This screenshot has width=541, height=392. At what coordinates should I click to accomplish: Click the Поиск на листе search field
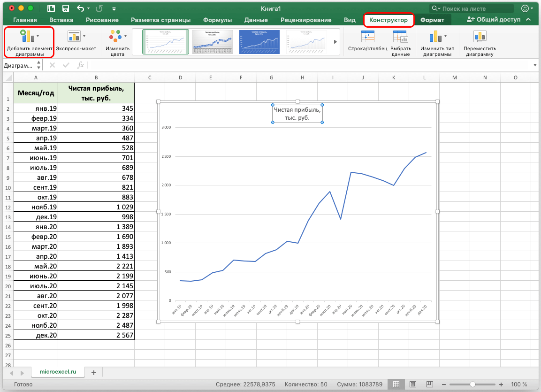pyautogui.click(x=471, y=8)
